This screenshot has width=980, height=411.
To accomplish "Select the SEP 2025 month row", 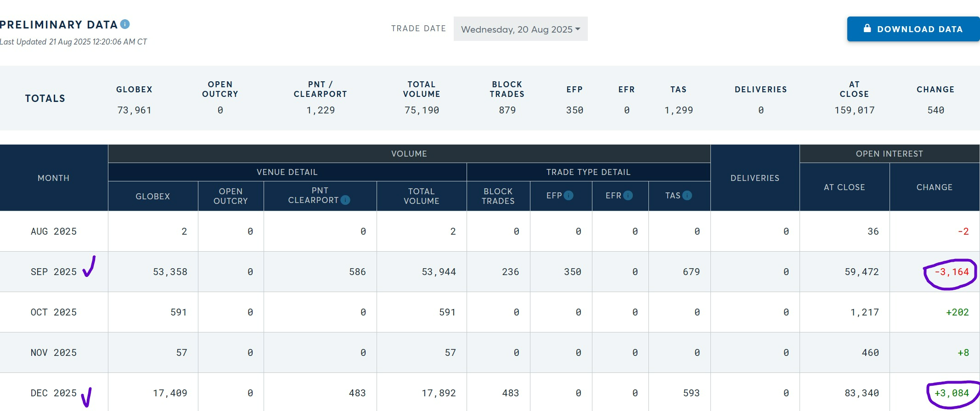I will coord(54,272).
